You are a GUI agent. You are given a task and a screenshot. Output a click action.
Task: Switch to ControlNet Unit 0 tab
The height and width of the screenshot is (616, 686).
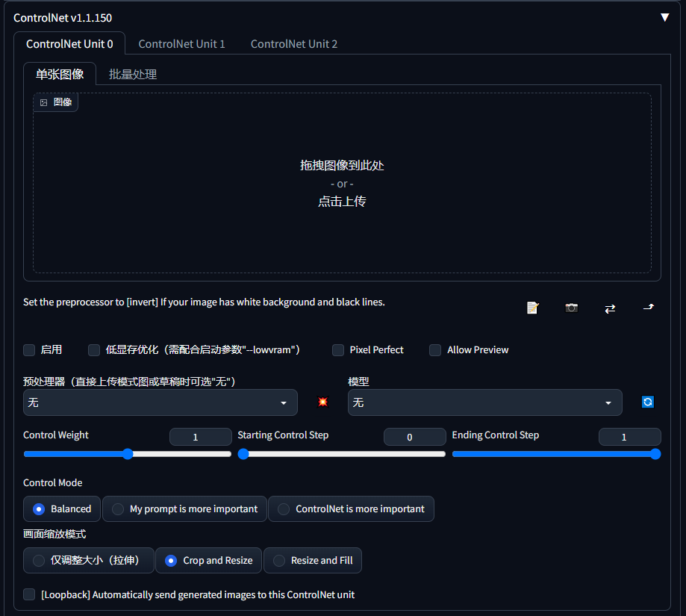[x=69, y=44]
